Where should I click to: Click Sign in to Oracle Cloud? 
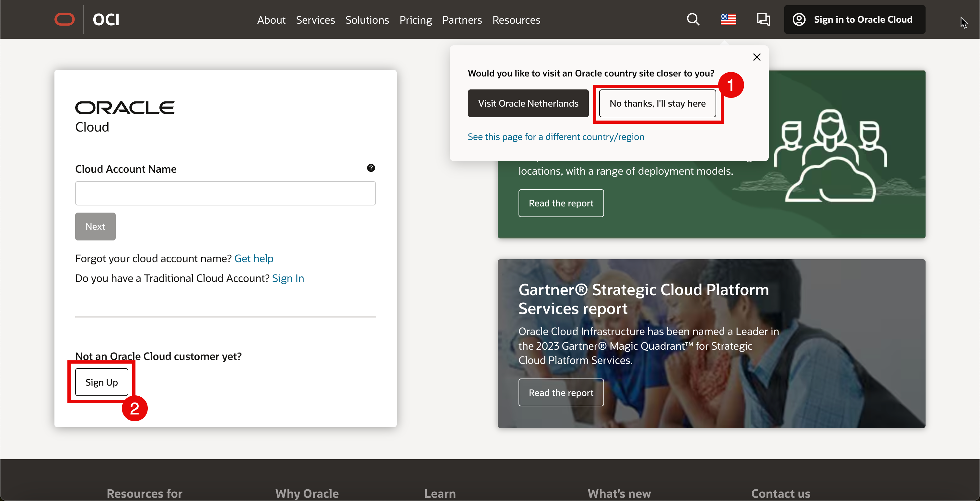(855, 19)
